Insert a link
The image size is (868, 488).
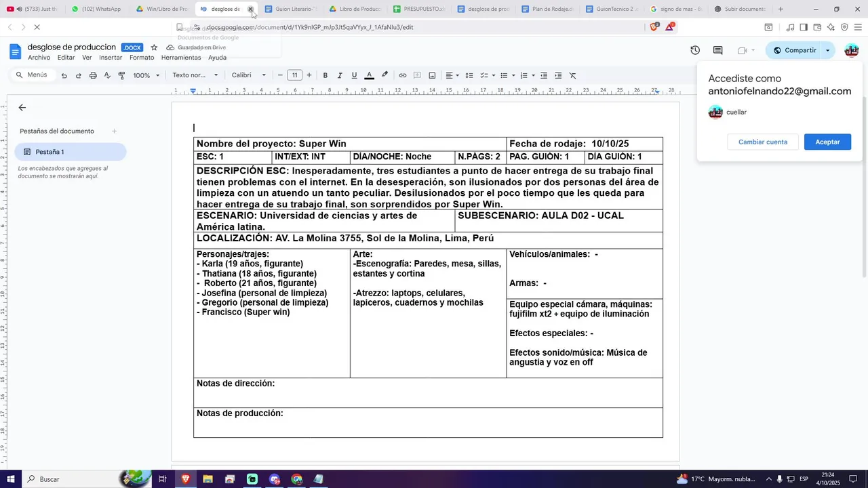click(x=402, y=75)
